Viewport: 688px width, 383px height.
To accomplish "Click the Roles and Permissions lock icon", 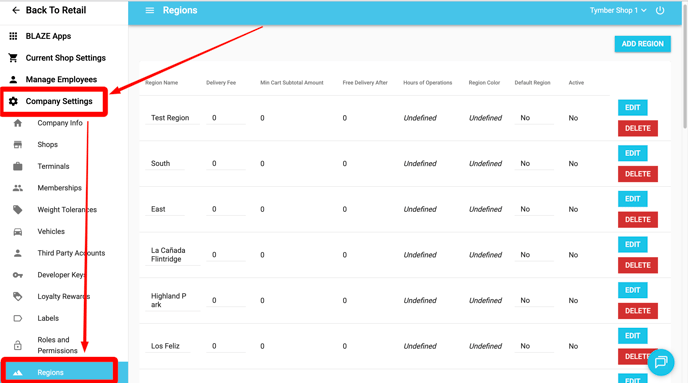I will click(18, 345).
